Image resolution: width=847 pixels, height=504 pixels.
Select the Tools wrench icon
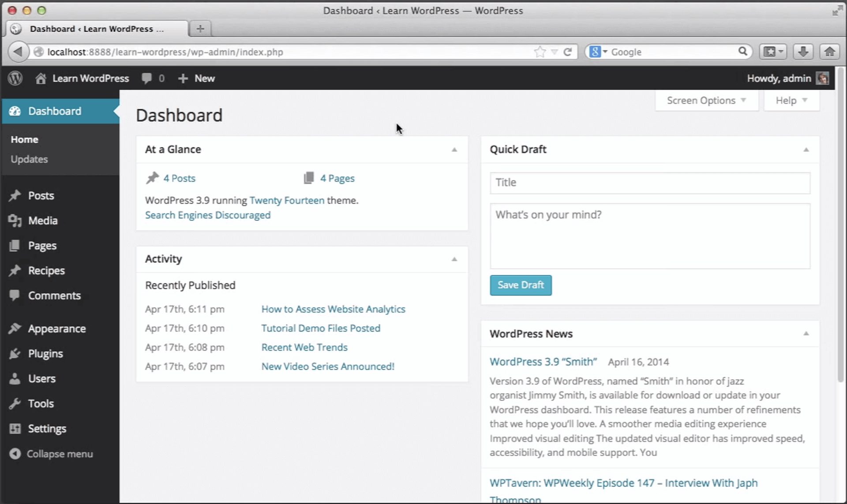pos(15,403)
